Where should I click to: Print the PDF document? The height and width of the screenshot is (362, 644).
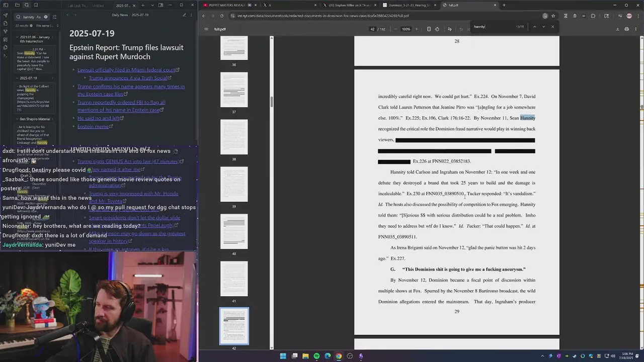point(626,29)
